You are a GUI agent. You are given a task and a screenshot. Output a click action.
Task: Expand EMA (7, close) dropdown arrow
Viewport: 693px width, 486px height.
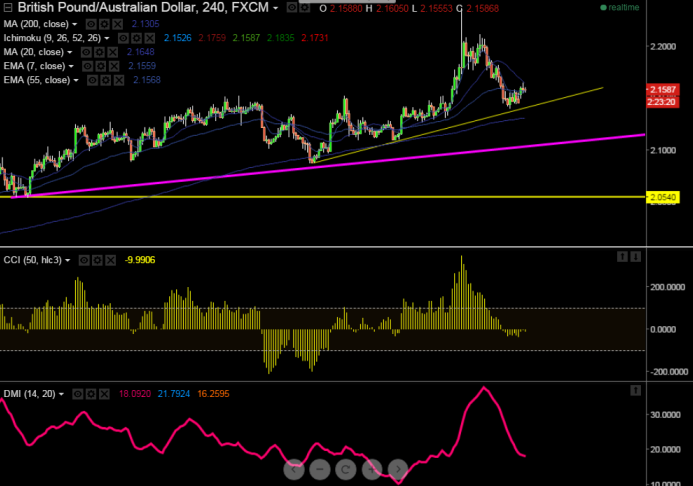coord(71,67)
